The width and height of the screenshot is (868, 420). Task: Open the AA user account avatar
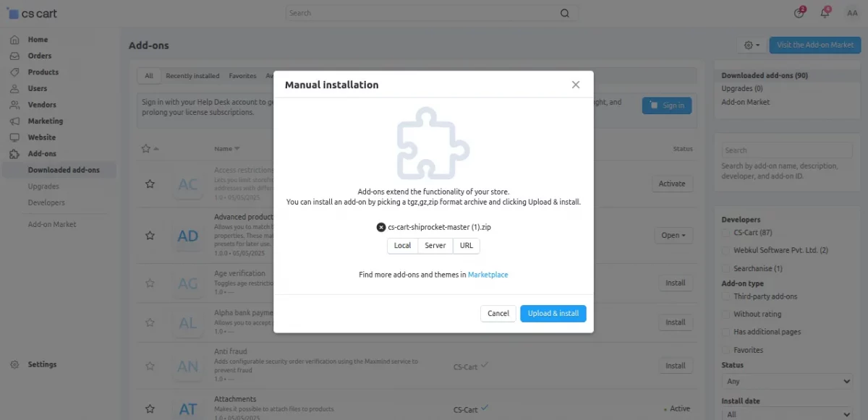(x=852, y=13)
